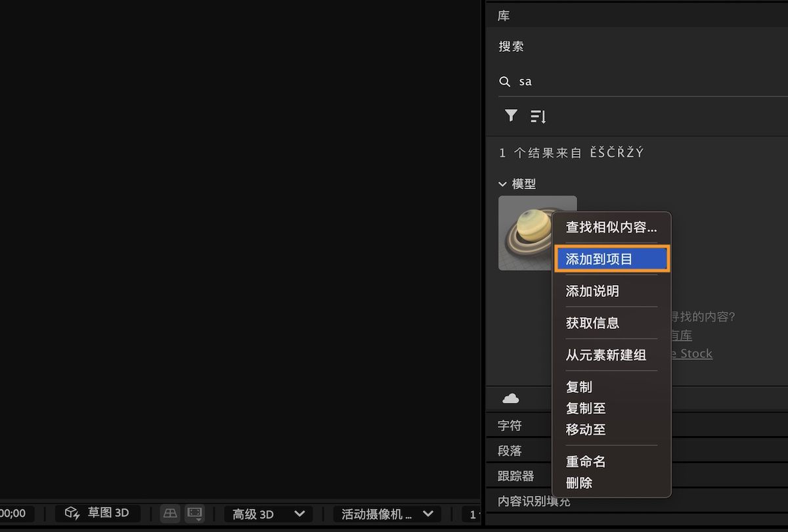Image resolution: width=788 pixels, height=532 pixels.
Task: Open the 活动摄像机 camera view dropdown
Action: point(386,514)
